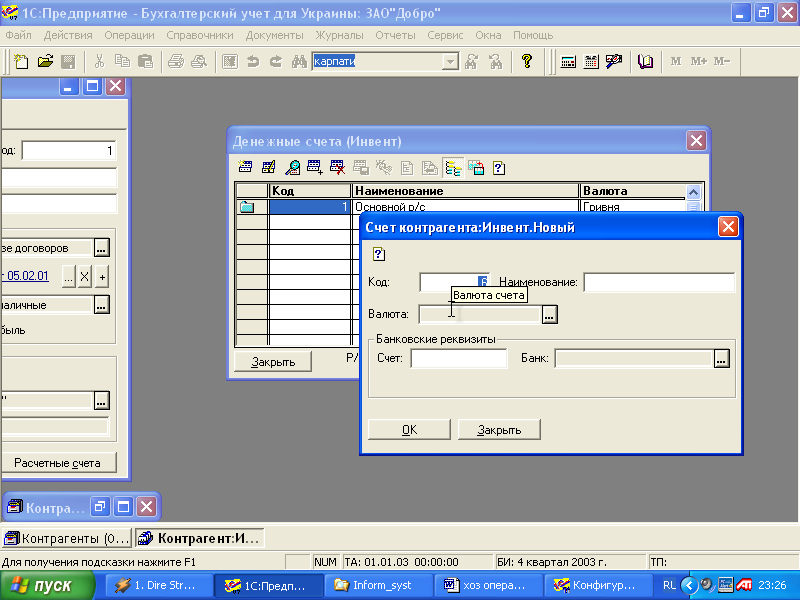Click Edit row icon in Денежные счета toolbar
Image resolution: width=800 pixels, height=600 pixels.
[268, 167]
